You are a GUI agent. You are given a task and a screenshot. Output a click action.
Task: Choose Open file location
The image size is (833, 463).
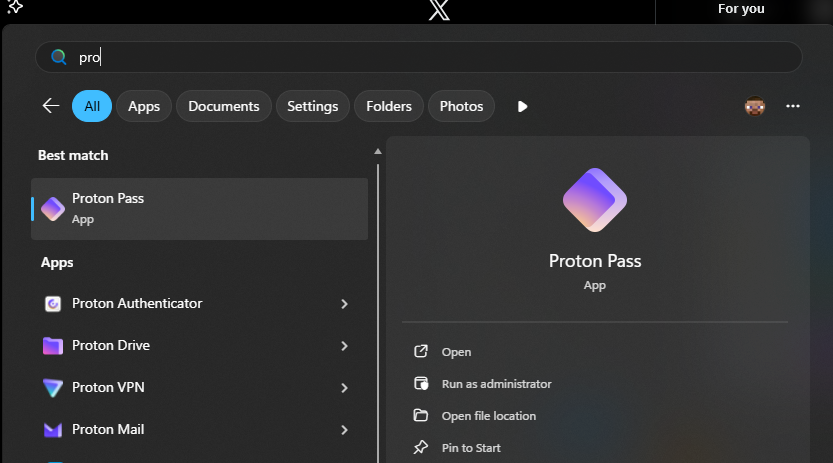(x=489, y=416)
